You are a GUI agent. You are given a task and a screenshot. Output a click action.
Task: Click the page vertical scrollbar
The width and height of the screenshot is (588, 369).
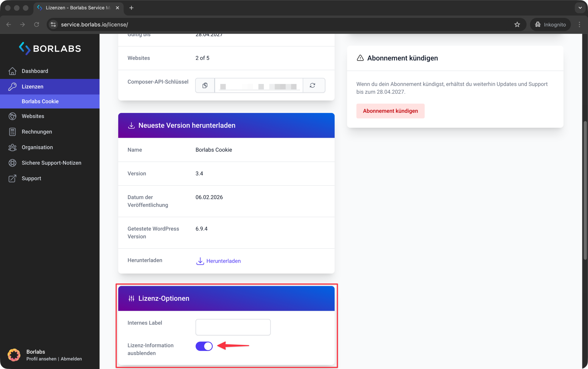[x=585, y=190]
